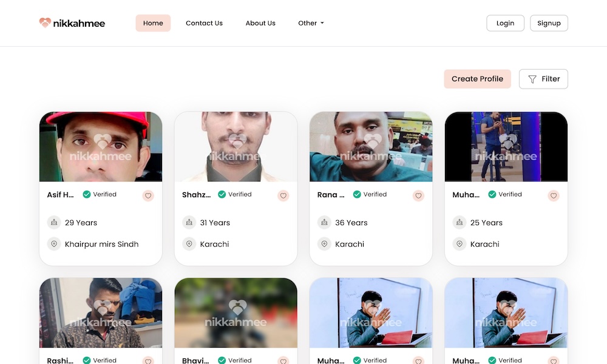Navigate to About Us

[x=260, y=23]
